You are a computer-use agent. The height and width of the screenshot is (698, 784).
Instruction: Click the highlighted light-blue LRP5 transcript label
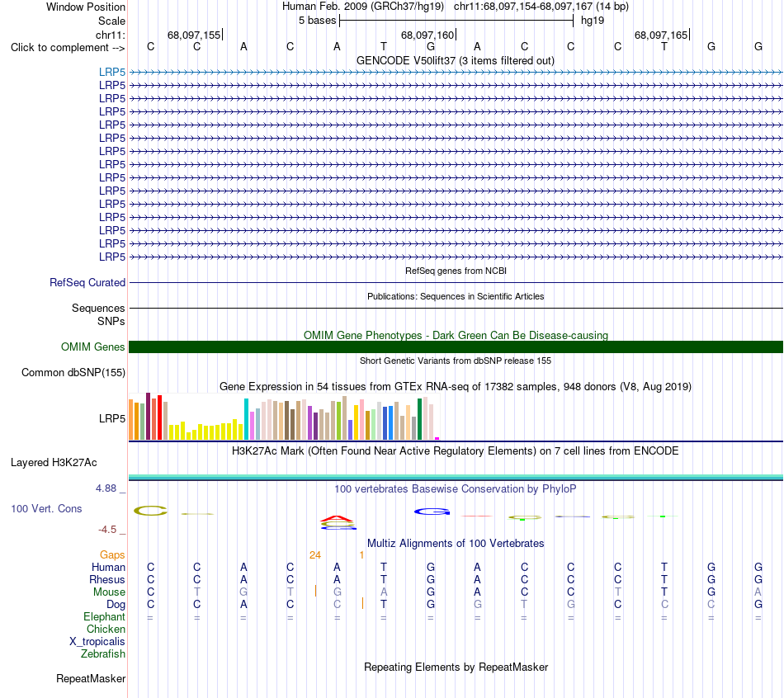click(x=112, y=72)
